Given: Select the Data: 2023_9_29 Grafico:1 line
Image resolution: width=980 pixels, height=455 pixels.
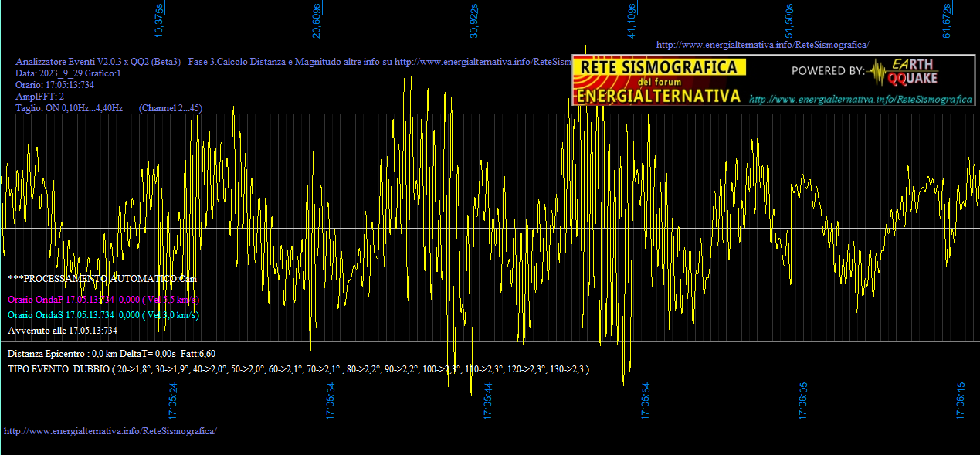Looking at the screenshot, I should 69,73.
